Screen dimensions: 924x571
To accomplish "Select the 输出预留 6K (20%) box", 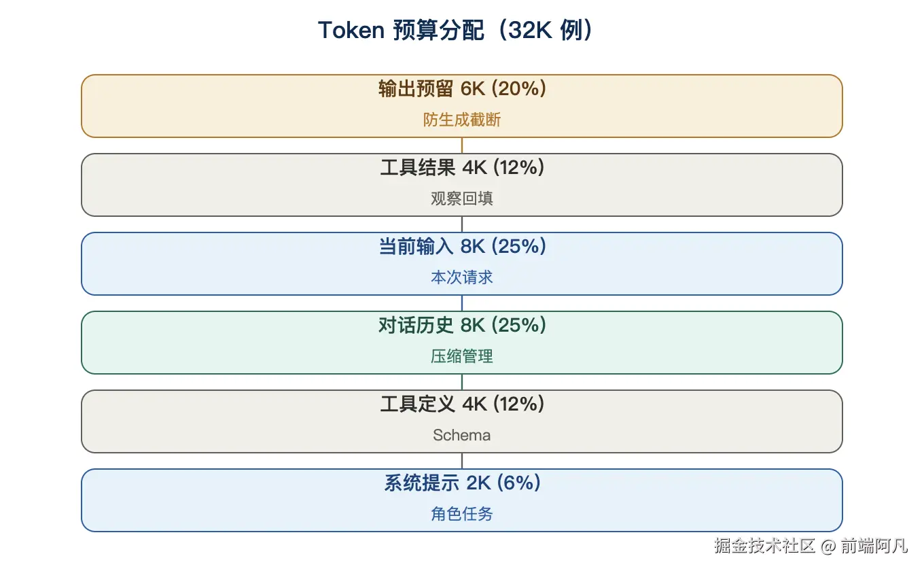I will coord(462,106).
